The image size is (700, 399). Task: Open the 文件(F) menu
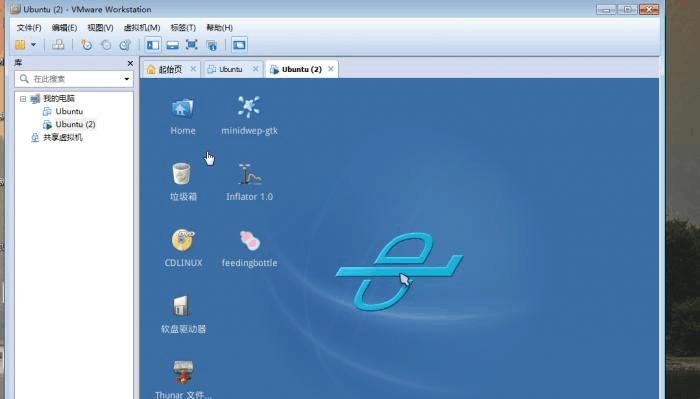coord(29,28)
